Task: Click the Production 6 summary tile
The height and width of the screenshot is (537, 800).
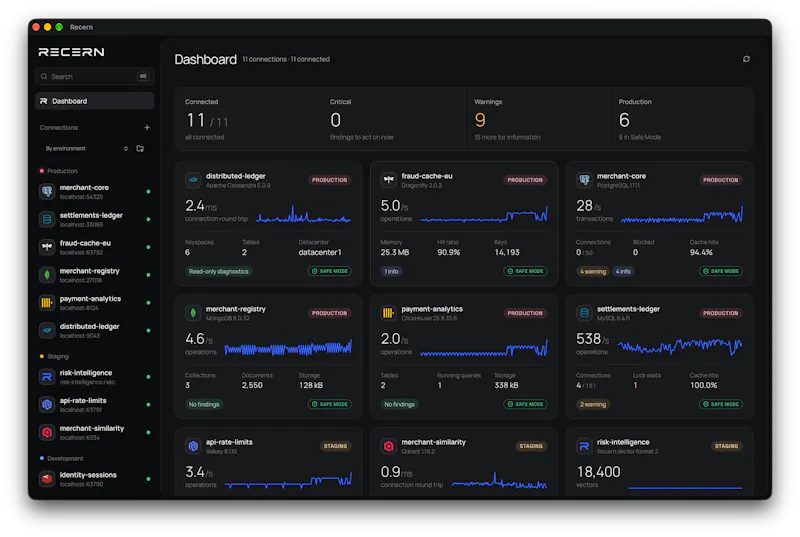Action: pos(681,119)
